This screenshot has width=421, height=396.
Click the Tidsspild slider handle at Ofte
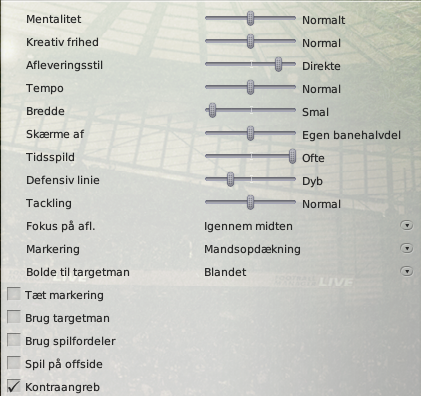pos(292,156)
